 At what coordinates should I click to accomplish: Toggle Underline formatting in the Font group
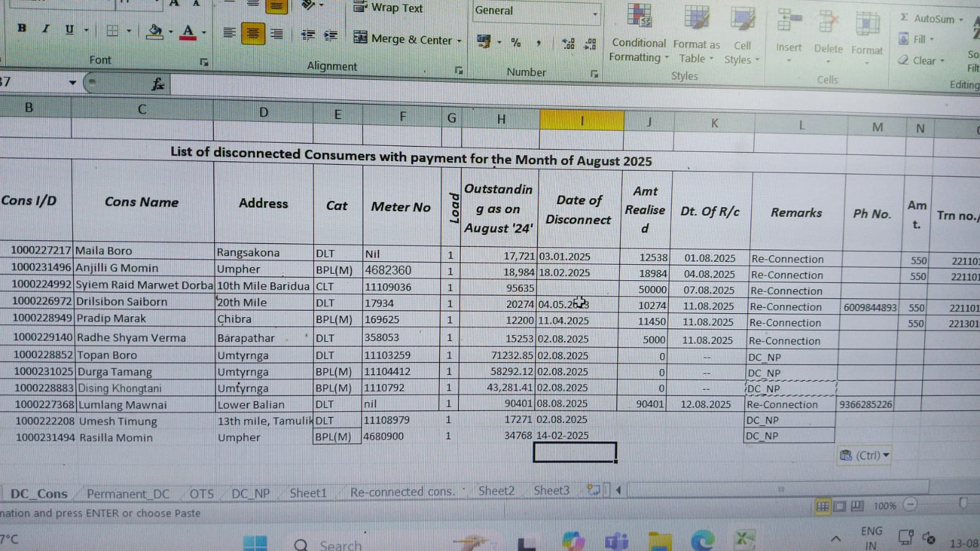[x=69, y=29]
